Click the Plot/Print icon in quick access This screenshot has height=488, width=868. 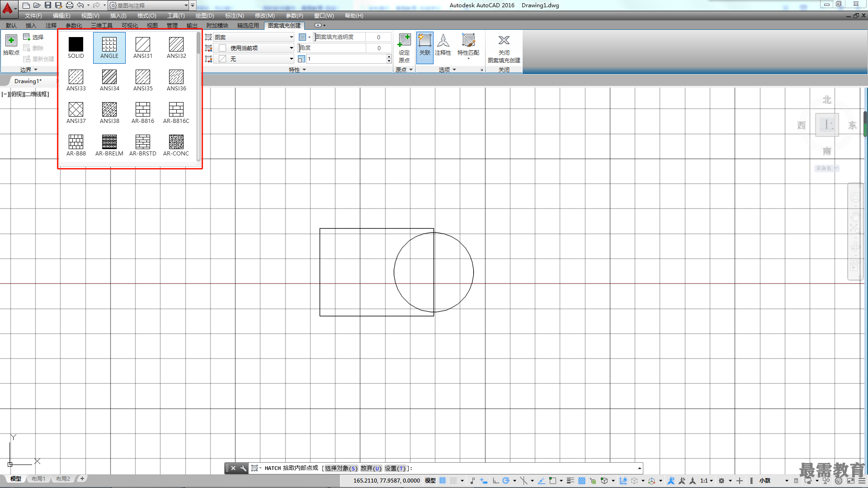70,5
